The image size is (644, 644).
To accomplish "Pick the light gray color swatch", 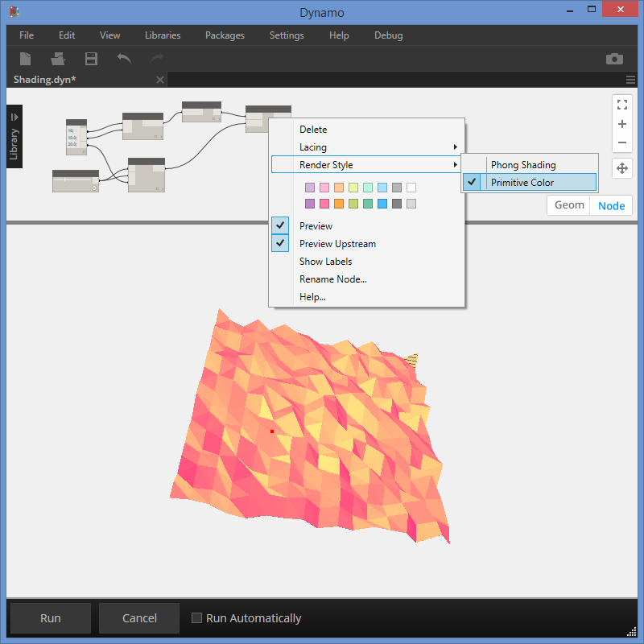I will [397, 188].
